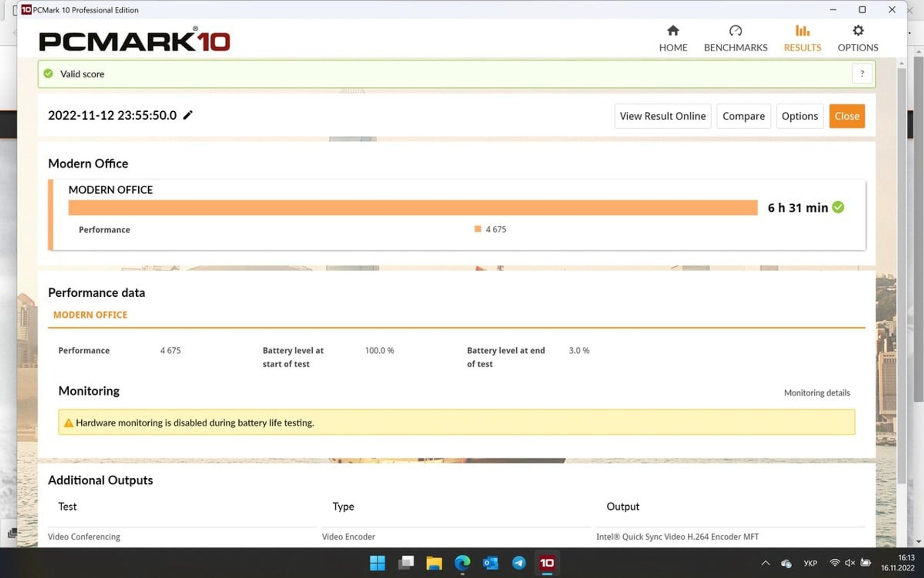Click PCMark 10 taskbar icon
This screenshot has height=578, width=924.
547,563
